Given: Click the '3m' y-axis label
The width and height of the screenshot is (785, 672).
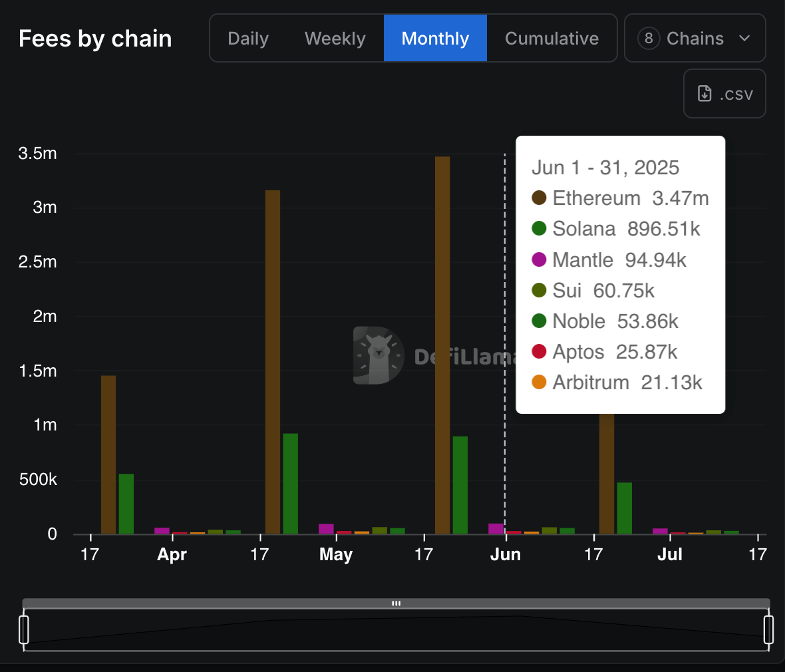Looking at the screenshot, I should coord(45,208).
